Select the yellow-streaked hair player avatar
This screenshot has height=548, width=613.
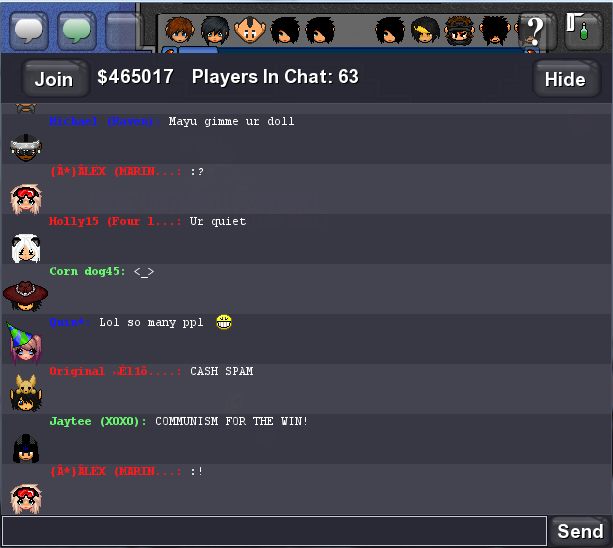click(425, 30)
